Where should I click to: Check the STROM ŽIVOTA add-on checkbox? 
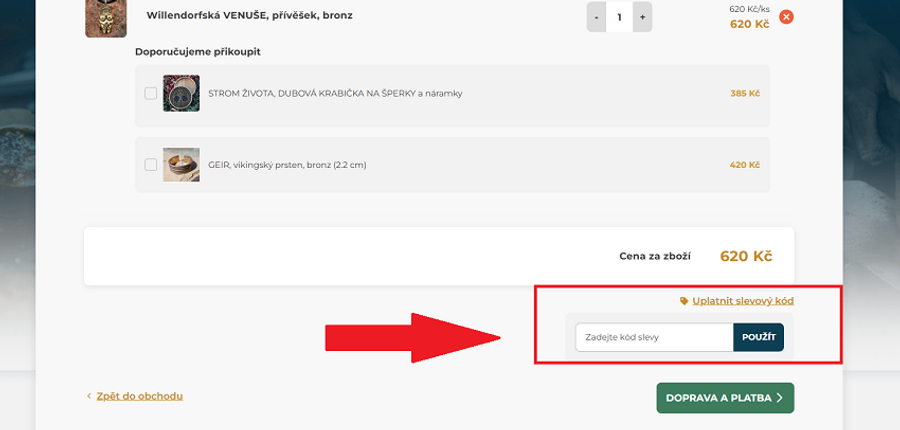(x=151, y=93)
